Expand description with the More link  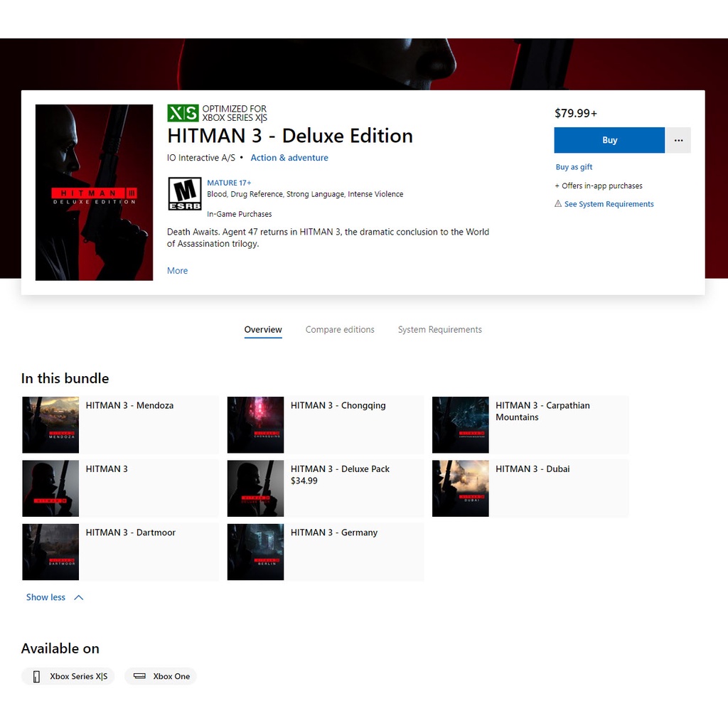(177, 270)
